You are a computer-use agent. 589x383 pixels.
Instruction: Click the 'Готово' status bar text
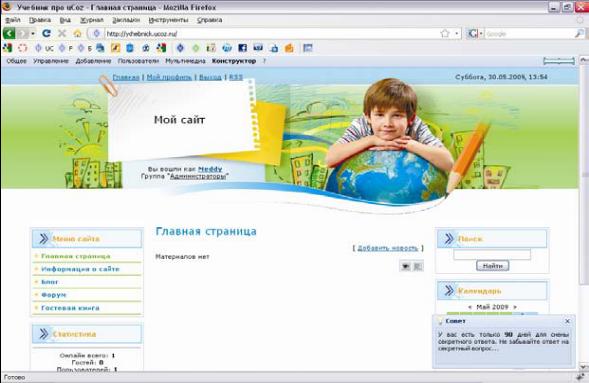click(15, 377)
